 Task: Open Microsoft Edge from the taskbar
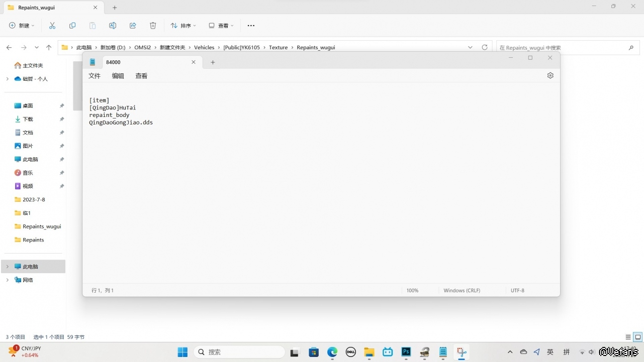[x=332, y=352]
